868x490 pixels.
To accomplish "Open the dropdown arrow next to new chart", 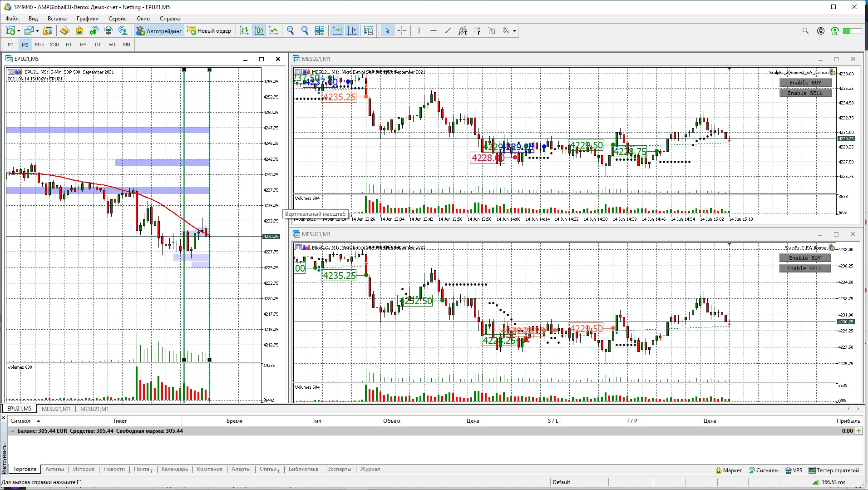I will click(x=19, y=31).
